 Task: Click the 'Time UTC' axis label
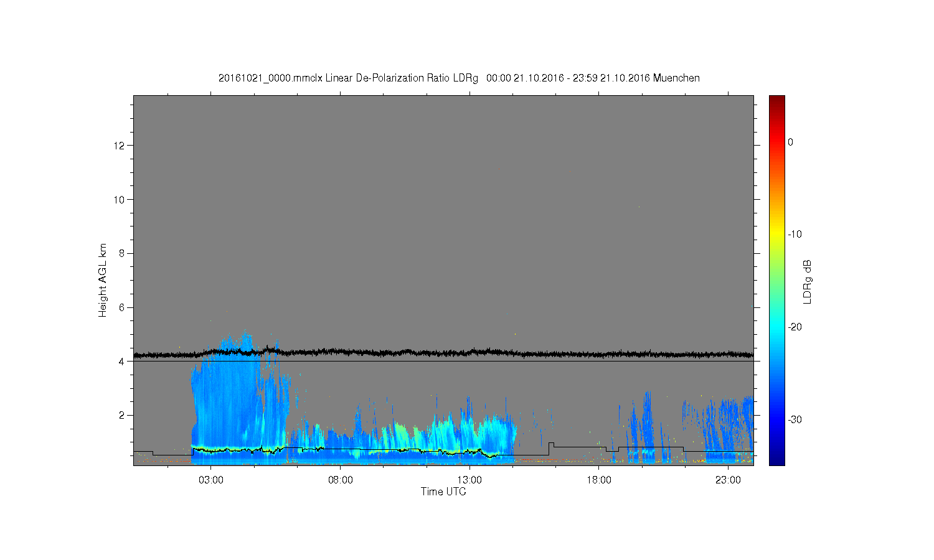[443, 492]
